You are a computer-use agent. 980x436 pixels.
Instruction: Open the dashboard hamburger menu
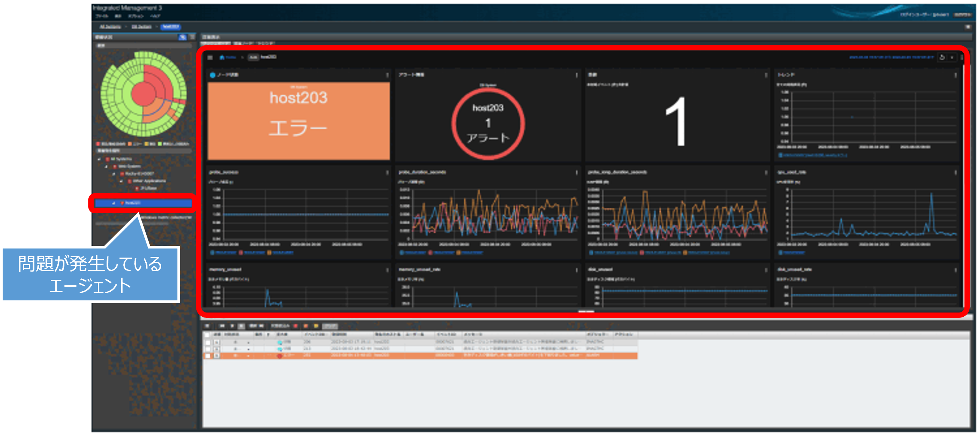tap(210, 58)
